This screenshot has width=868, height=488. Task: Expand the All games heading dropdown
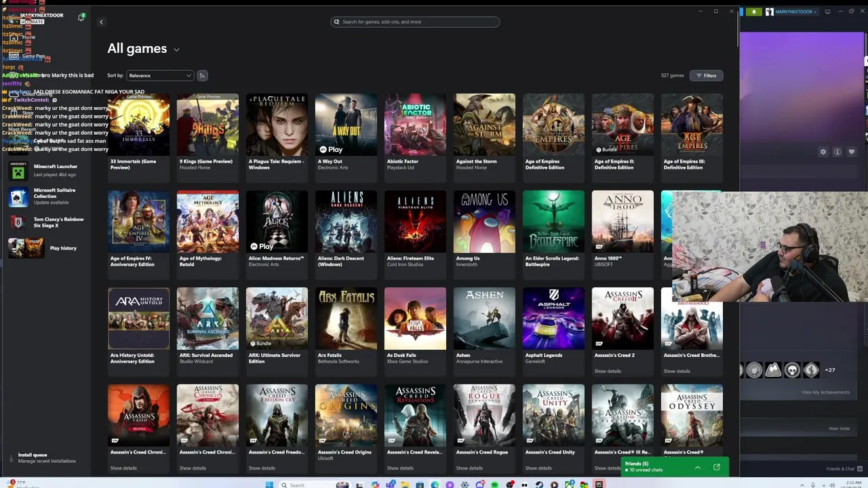pyautogui.click(x=176, y=49)
